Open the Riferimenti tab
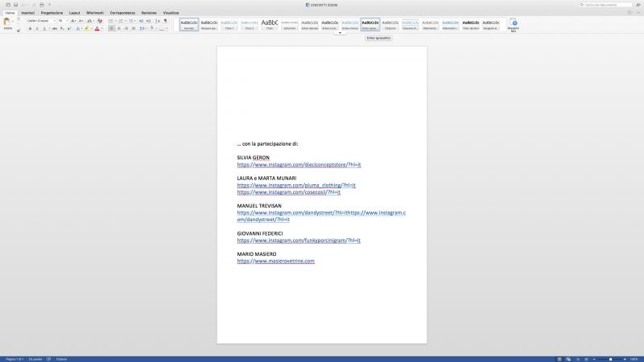 pyautogui.click(x=95, y=13)
